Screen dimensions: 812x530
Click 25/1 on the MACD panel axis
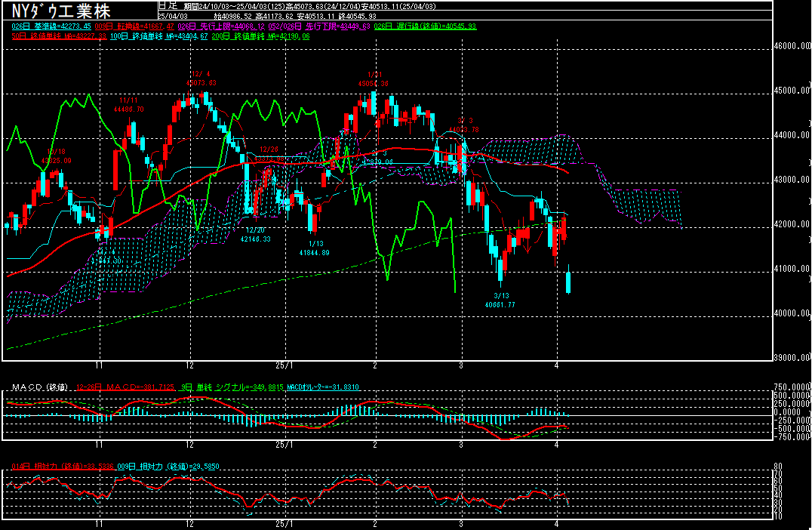[x=285, y=445]
